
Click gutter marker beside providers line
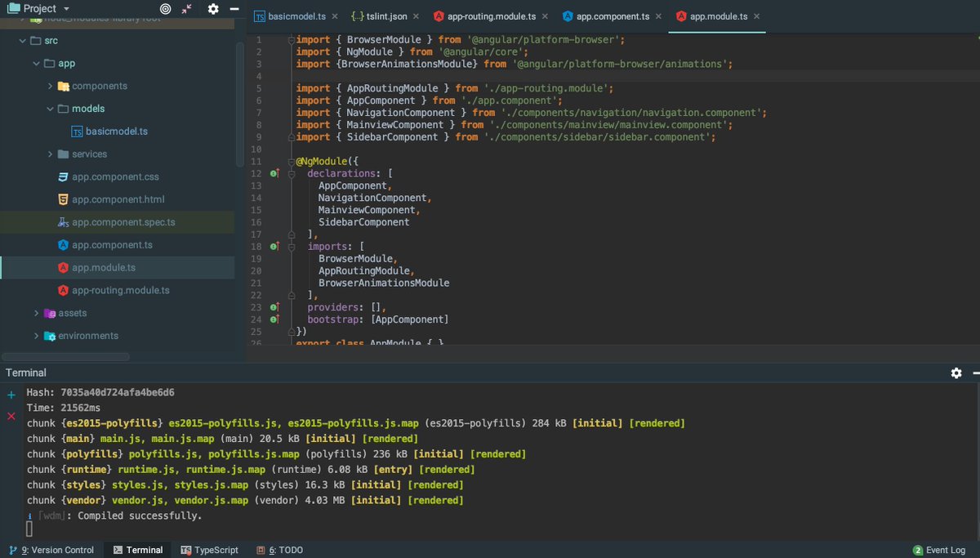click(275, 307)
